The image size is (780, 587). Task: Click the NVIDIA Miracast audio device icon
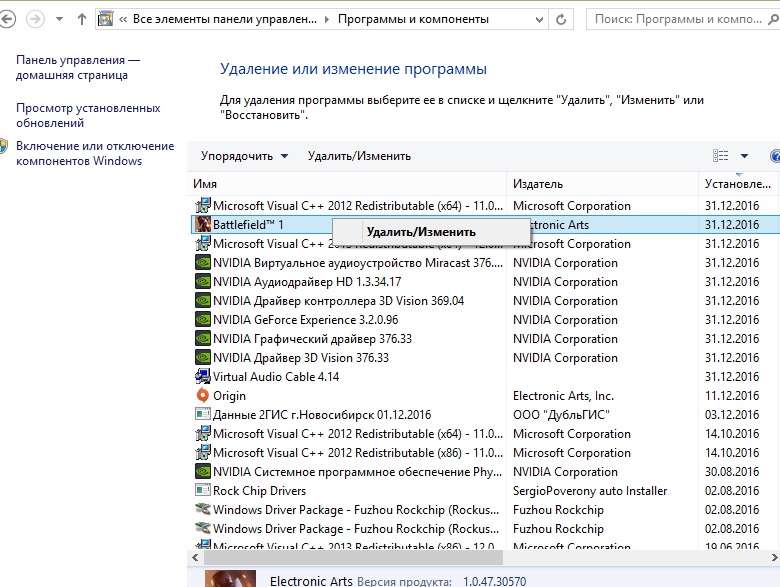tap(203, 262)
